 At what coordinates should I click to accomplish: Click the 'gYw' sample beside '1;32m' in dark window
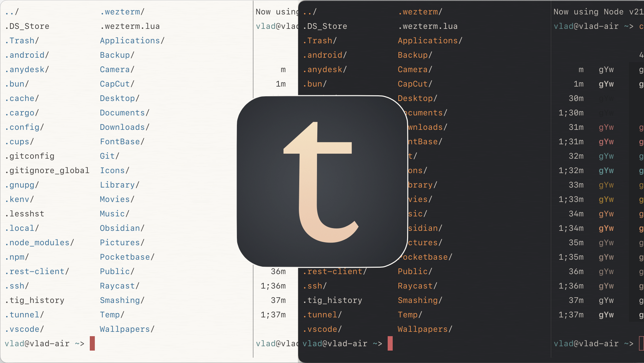point(606,170)
